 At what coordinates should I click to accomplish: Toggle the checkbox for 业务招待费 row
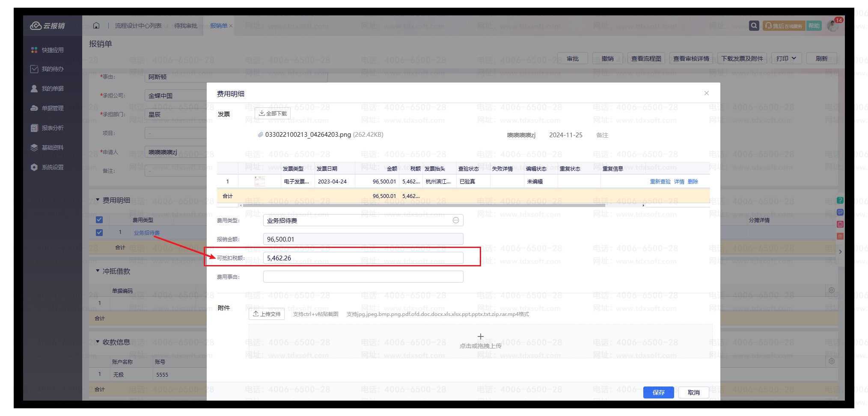click(99, 233)
